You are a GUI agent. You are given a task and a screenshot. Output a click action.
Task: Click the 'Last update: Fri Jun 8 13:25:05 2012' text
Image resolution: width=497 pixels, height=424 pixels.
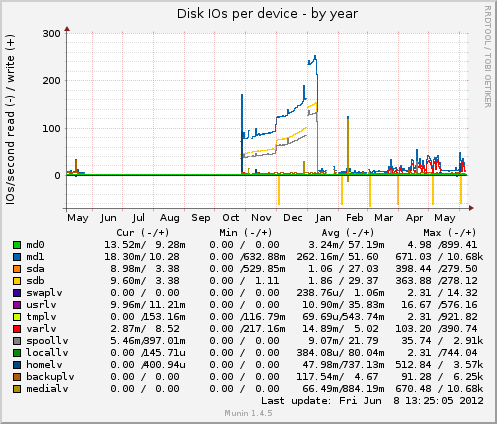click(x=372, y=401)
